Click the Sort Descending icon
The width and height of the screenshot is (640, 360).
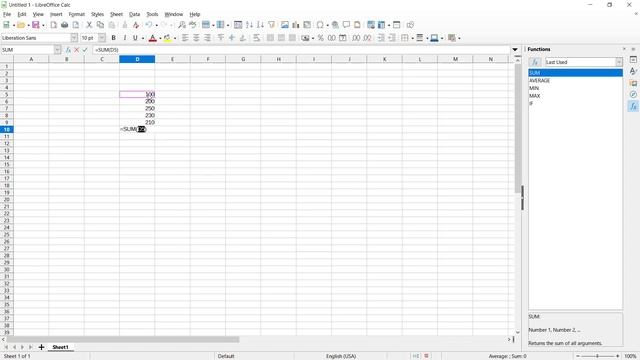260,25
